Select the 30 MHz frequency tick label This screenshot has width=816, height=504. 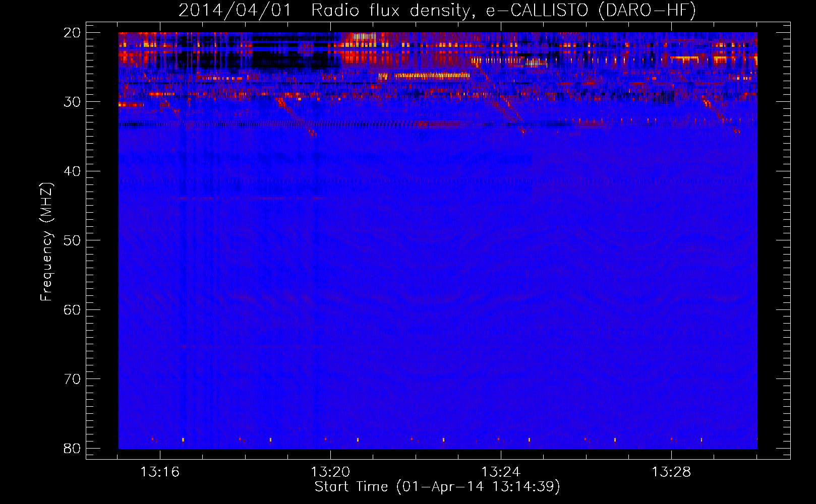point(73,102)
